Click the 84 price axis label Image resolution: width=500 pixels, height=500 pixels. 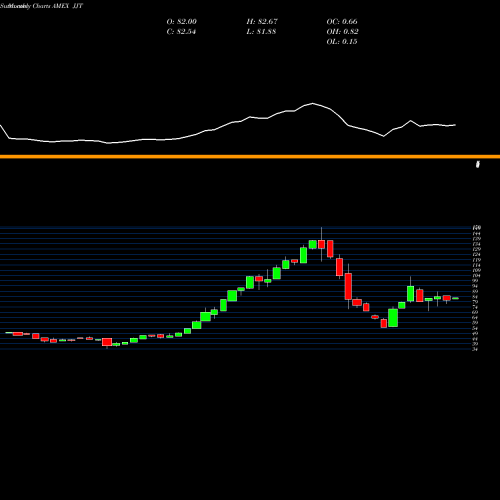(476, 297)
